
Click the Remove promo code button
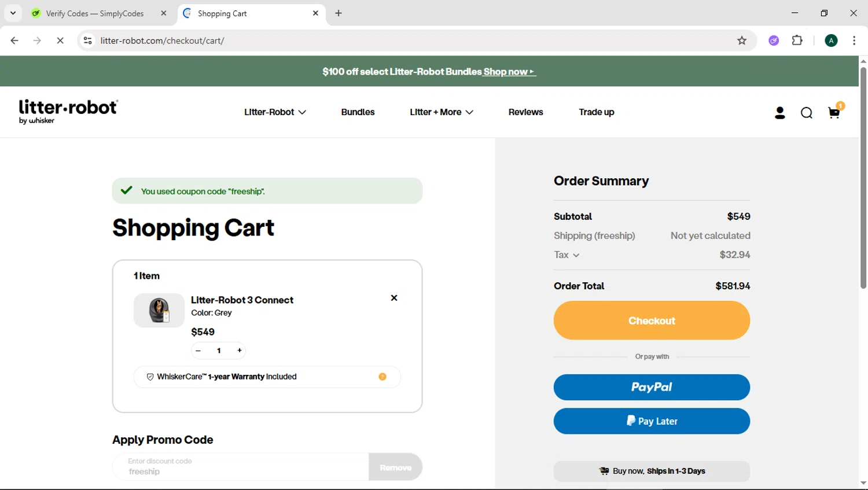tap(396, 467)
